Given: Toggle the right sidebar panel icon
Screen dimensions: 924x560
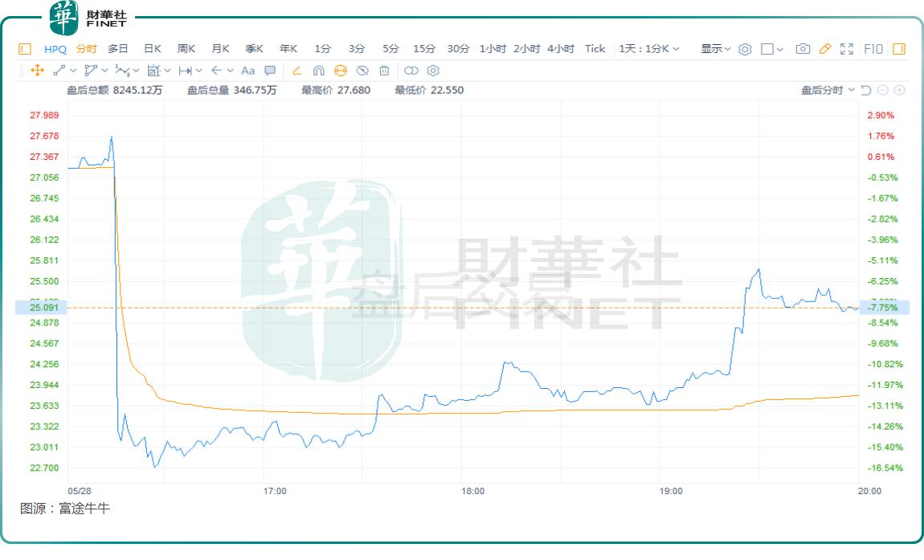Looking at the screenshot, I should [899, 49].
